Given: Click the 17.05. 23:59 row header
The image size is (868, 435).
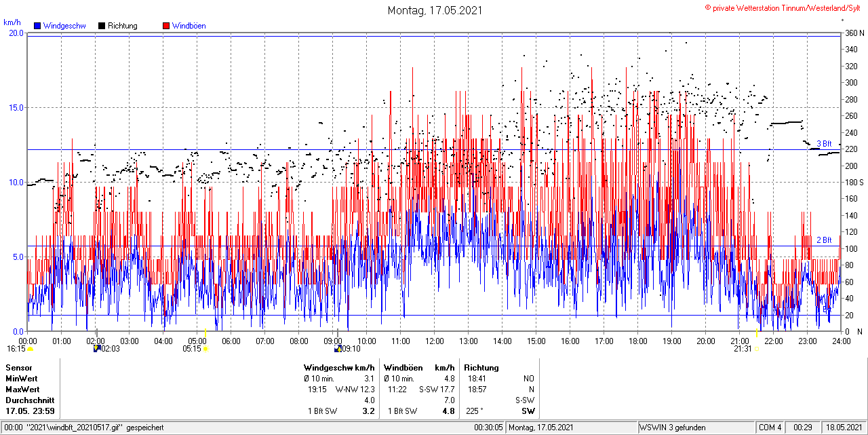Looking at the screenshot, I should pos(31,411).
